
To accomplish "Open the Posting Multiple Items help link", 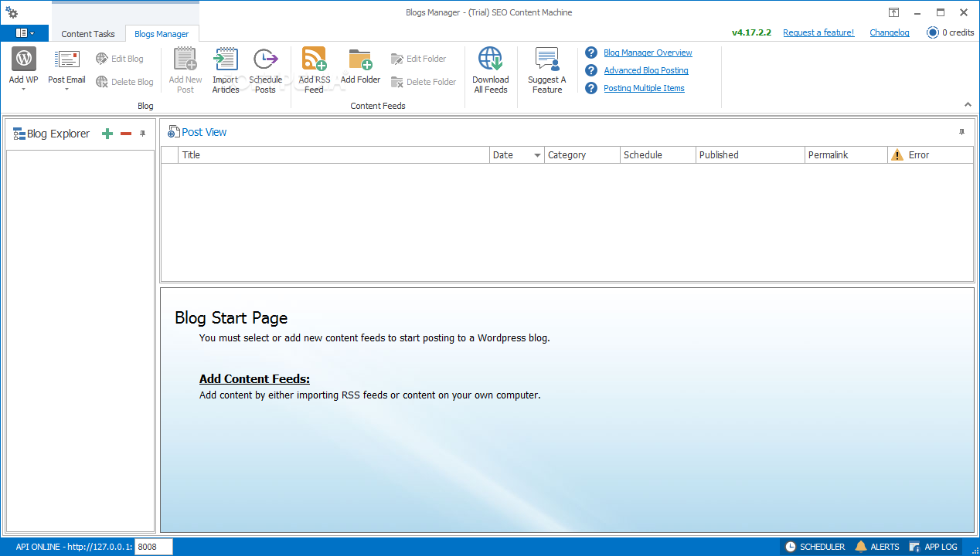I will point(644,88).
